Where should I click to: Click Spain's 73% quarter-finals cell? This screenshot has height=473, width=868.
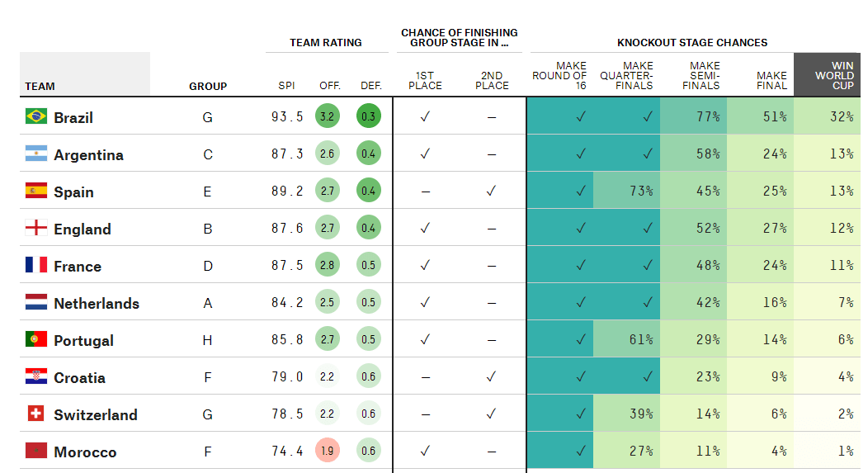point(626,191)
